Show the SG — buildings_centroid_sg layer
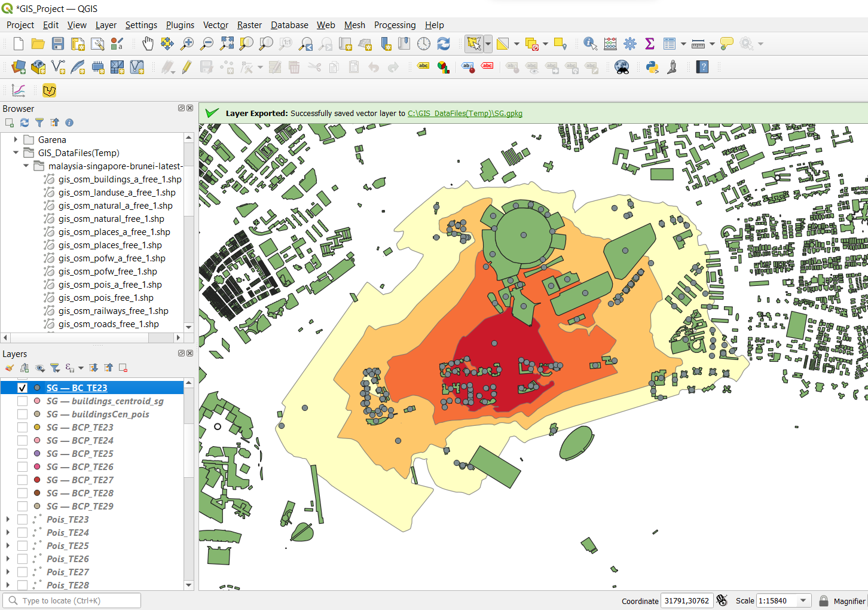 click(x=23, y=401)
